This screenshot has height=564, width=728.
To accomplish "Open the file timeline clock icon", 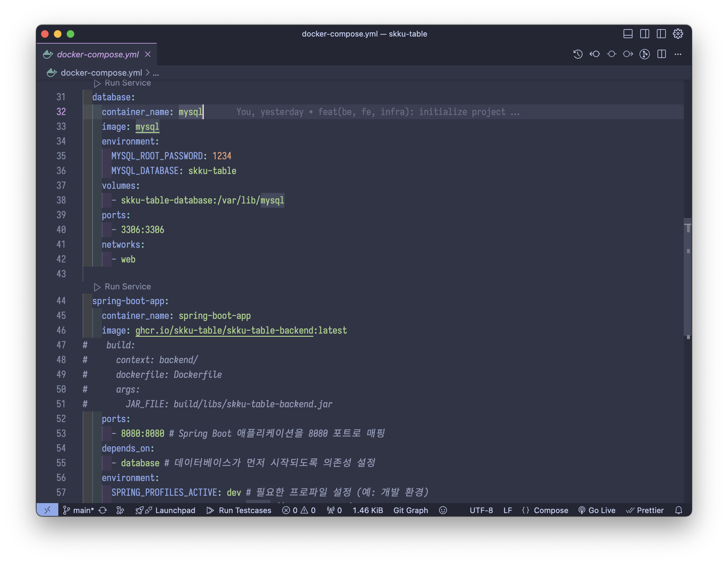I will (578, 54).
